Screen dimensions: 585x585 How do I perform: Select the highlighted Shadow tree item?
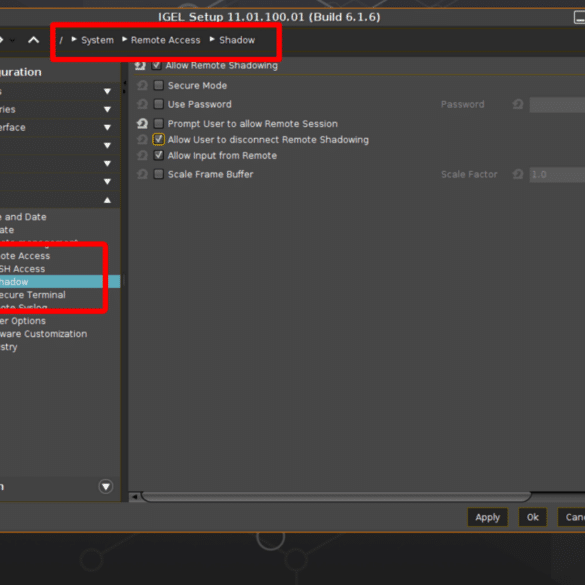point(60,282)
